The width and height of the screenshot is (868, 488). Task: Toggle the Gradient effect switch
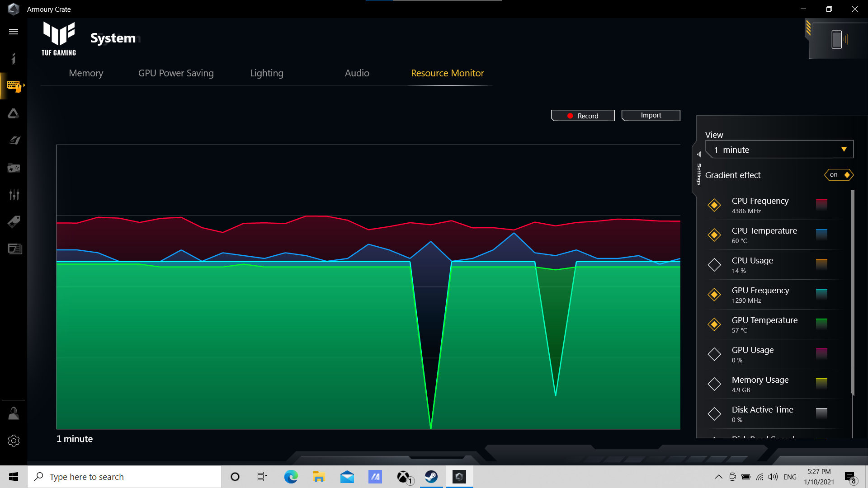coord(839,175)
